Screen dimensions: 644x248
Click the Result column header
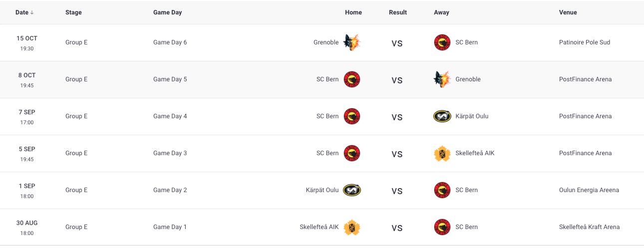[x=398, y=12]
